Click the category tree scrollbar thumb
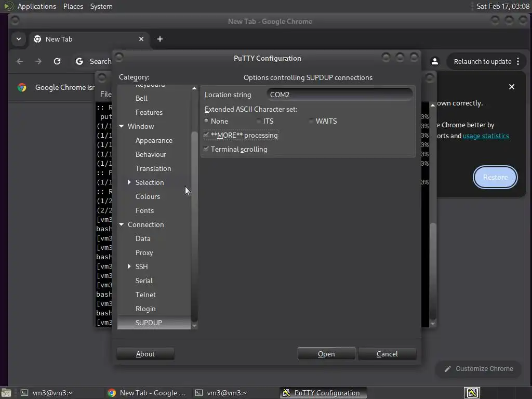This screenshot has height=399, width=532. click(194, 227)
